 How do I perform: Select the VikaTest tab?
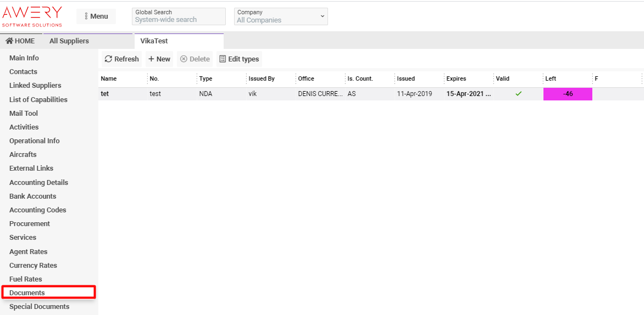[154, 41]
